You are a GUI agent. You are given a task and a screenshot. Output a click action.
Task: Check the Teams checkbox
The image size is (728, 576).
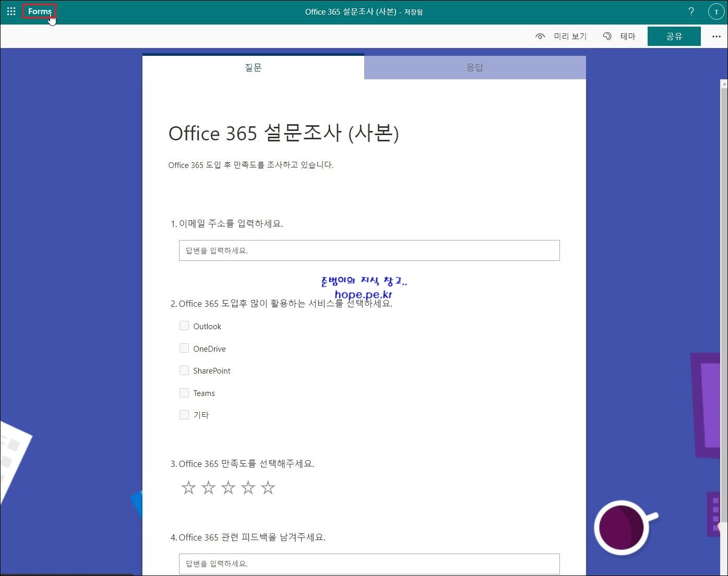click(184, 393)
